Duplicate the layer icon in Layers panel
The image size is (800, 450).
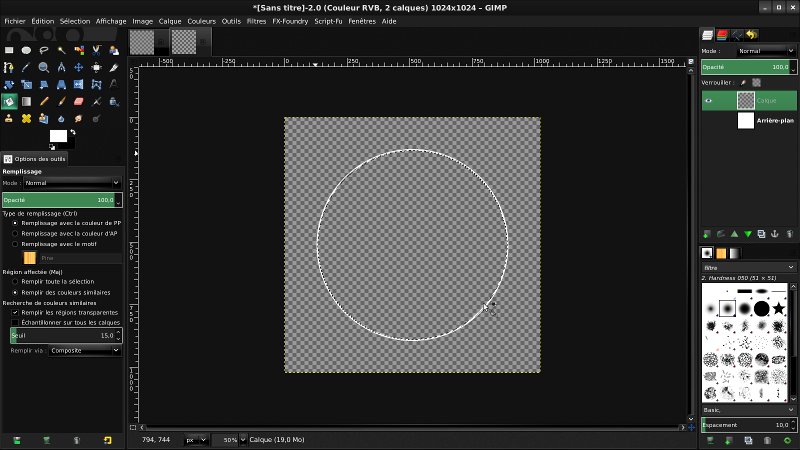click(761, 234)
